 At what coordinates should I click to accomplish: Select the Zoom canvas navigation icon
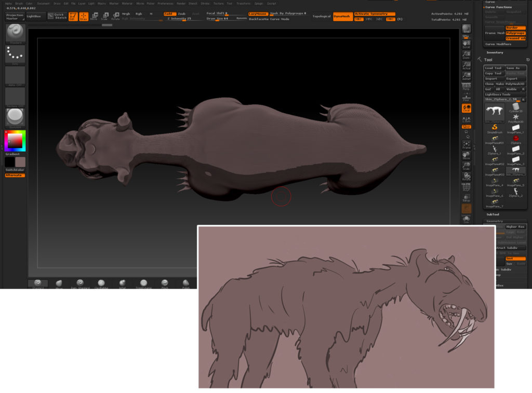click(x=467, y=55)
